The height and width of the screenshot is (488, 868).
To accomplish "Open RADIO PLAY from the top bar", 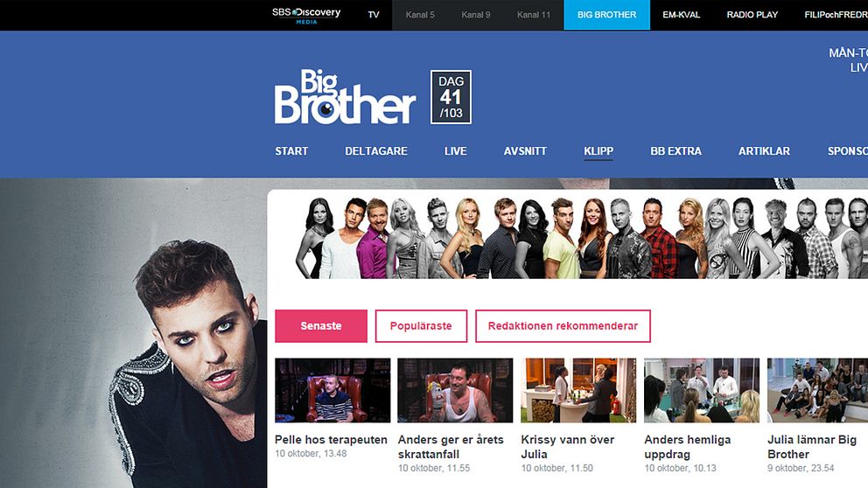I will 752,15.
